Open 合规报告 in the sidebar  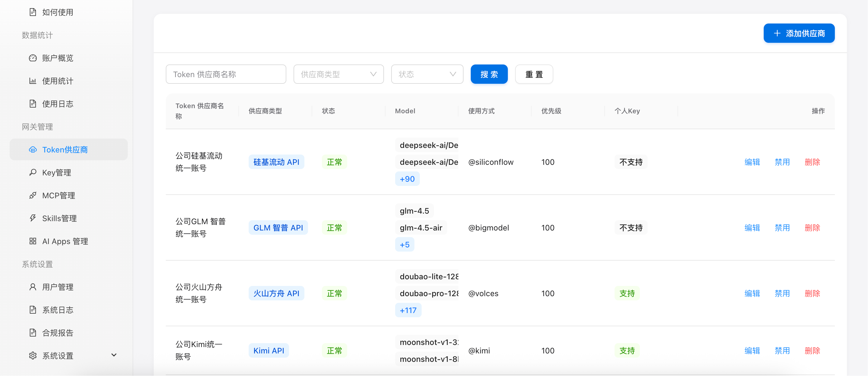pyautogui.click(x=69, y=333)
